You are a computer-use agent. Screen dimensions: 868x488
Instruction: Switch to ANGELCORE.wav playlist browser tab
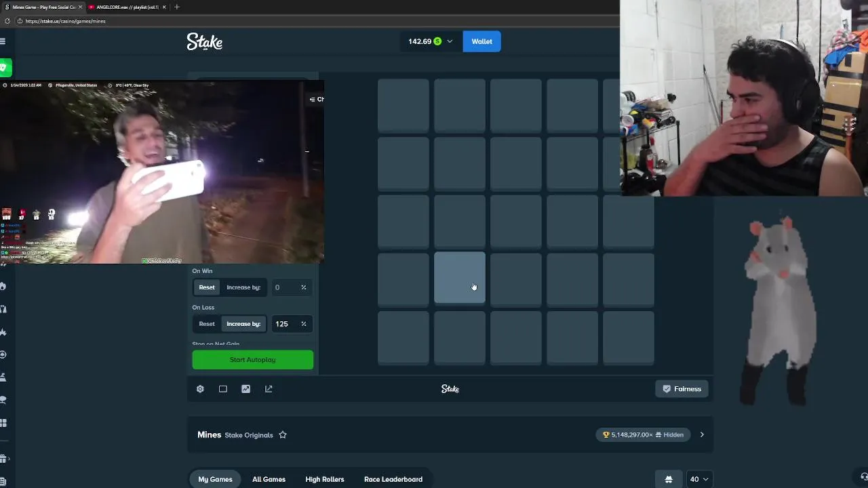coord(127,7)
